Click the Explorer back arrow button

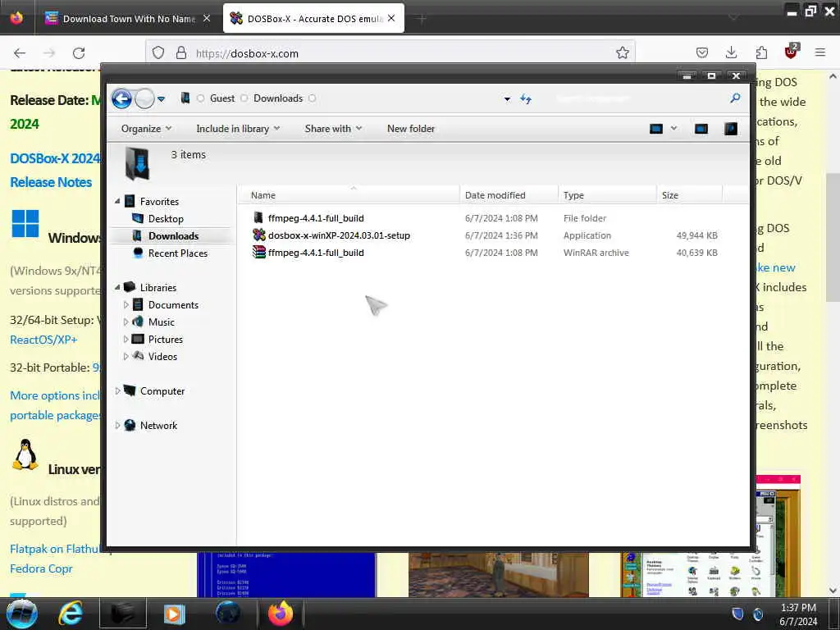[x=121, y=98]
